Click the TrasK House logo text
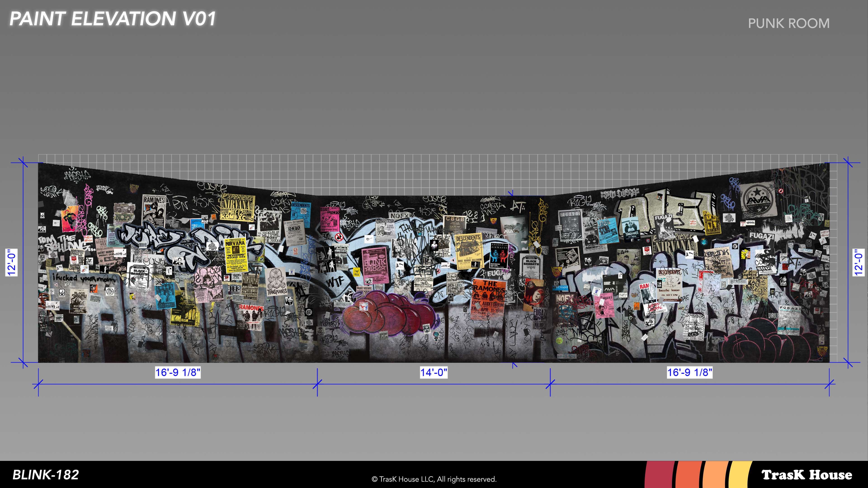Screen dimensions: 868x488 [807, 475]
